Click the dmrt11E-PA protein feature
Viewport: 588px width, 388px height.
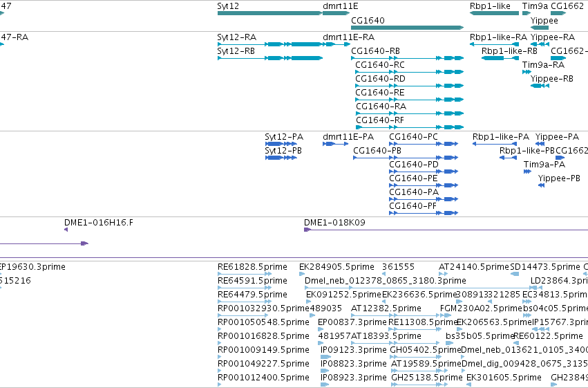coord(335,144)
